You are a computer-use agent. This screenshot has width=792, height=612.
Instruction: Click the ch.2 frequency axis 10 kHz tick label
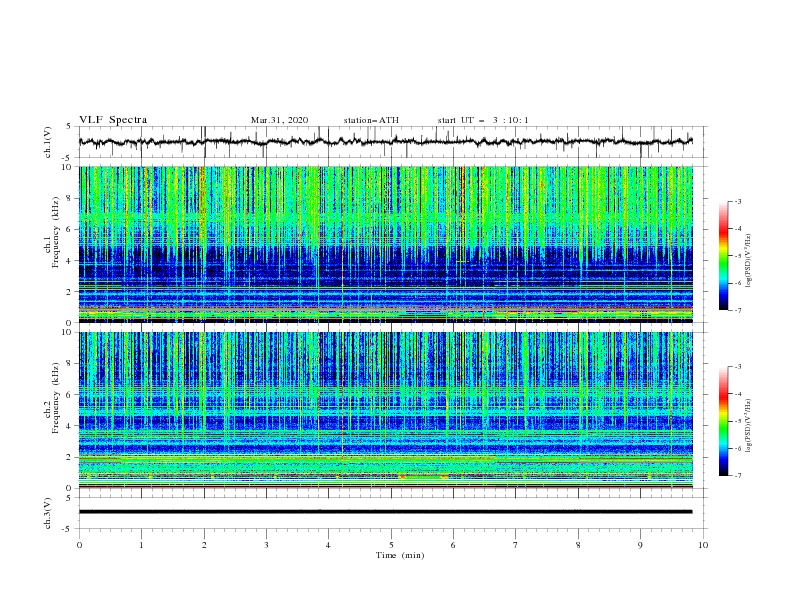(67, 332)
